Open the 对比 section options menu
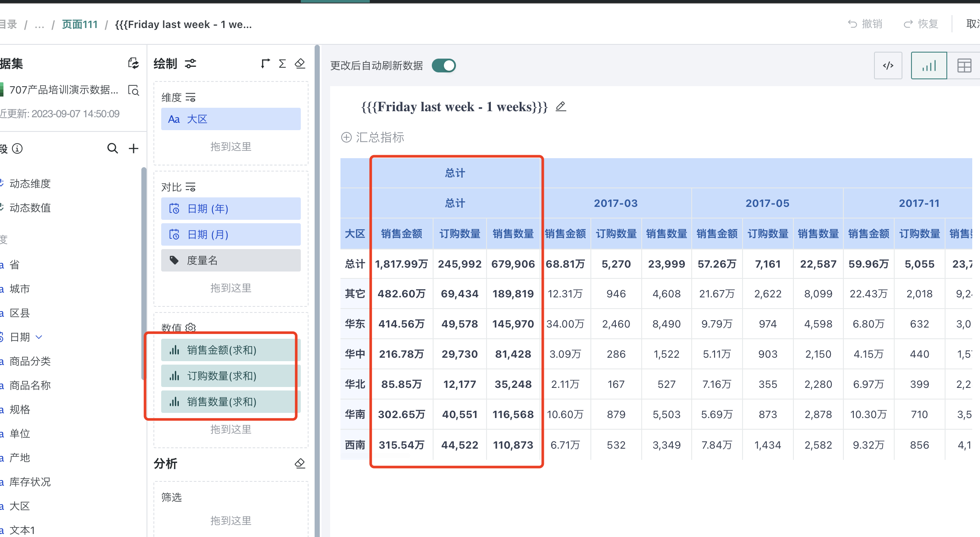The width and height of the screenshot is (980, 537). coord(190,187)
